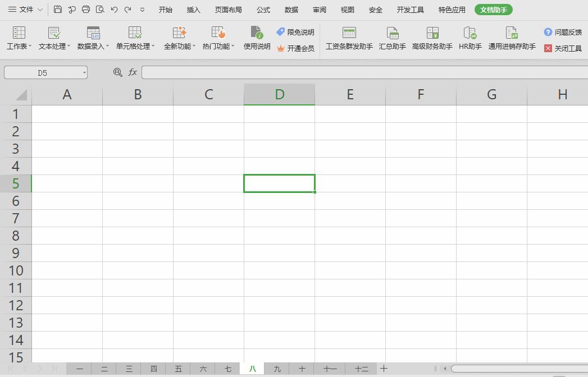This screenshot has width=588, height=377.
Task: Click into the formula bar input
Action: tap(364, 73)
